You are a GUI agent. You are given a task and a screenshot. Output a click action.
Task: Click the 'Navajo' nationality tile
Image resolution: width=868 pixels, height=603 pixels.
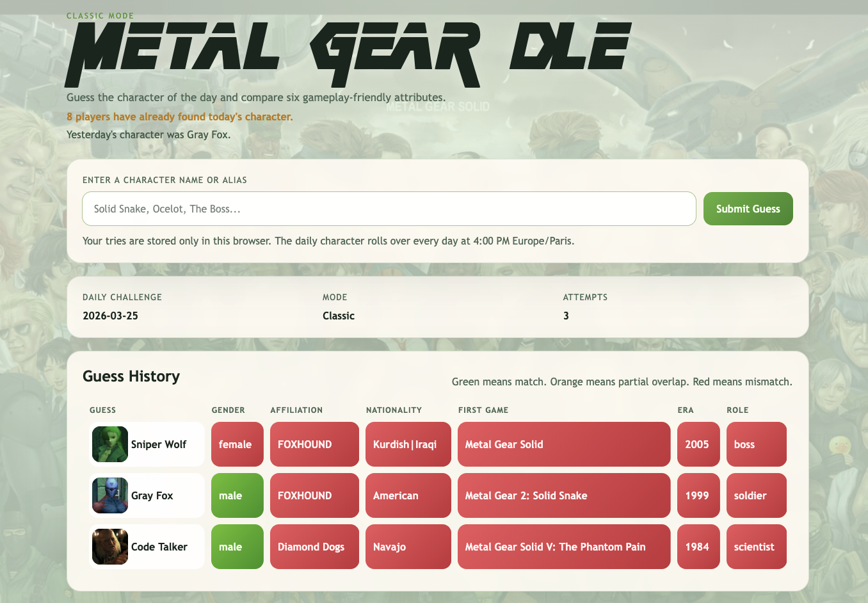tap(408, 546)
